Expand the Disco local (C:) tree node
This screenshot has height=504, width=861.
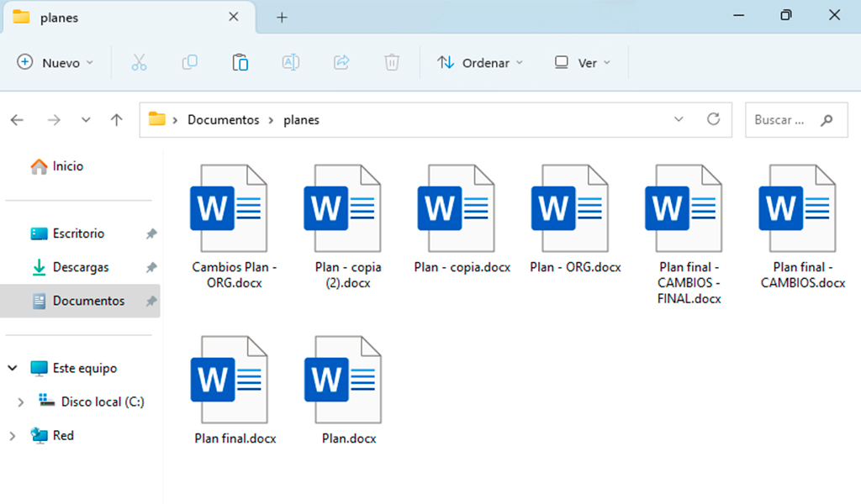click(21, 402)
